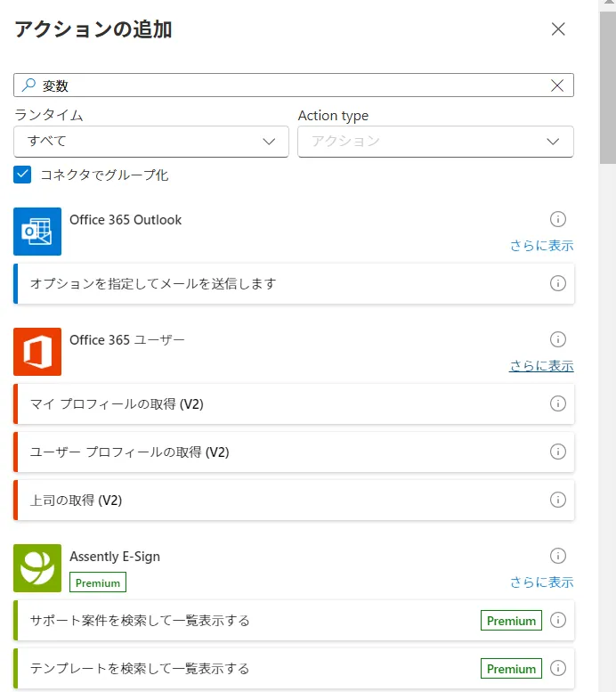Image resolution: width=616 pixels, height=692 pixels.
Task: Click the Assently E-Sign connector icon
Action: tap(37, 568)
